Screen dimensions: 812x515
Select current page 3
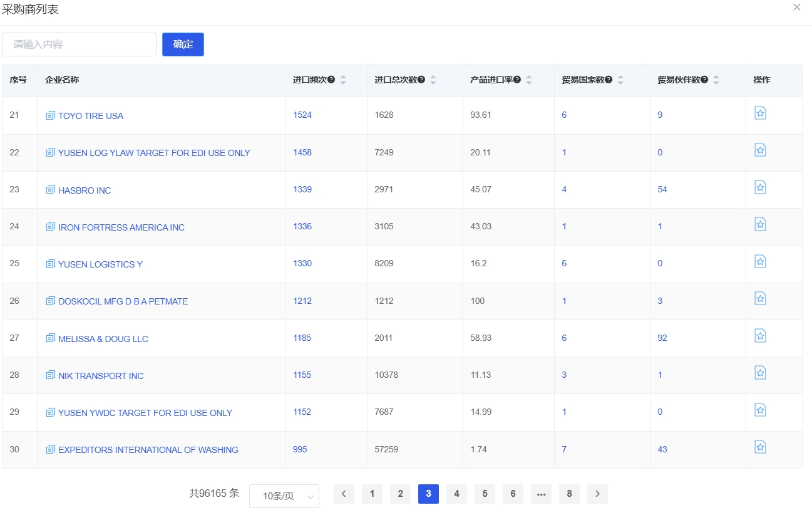(428, 494)
